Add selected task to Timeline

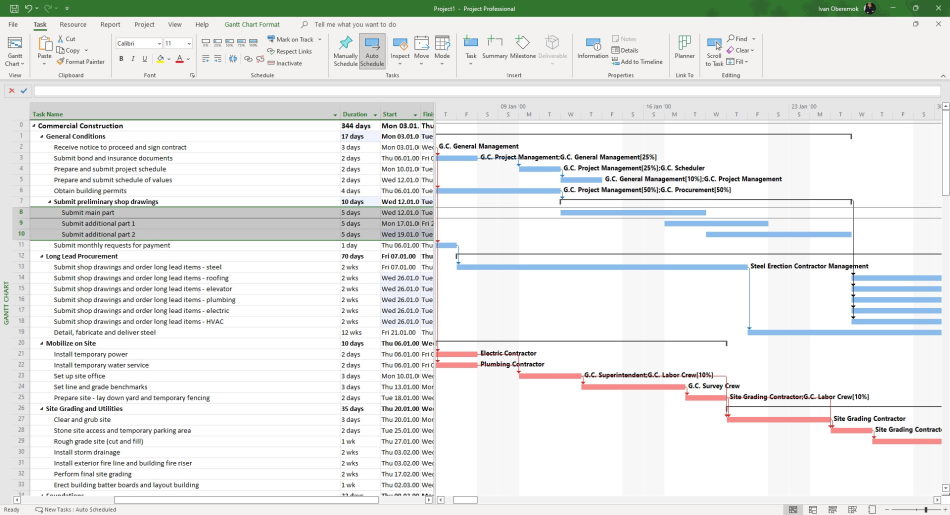coord(637,62)
